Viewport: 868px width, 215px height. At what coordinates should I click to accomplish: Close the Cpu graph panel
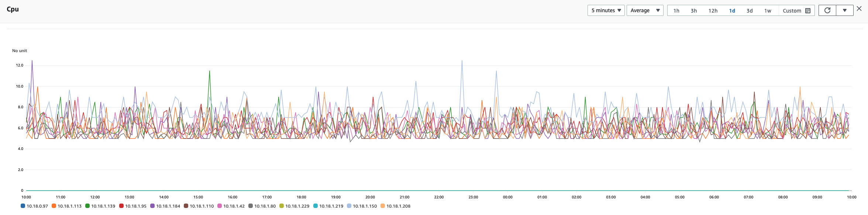tap(859, 9)
